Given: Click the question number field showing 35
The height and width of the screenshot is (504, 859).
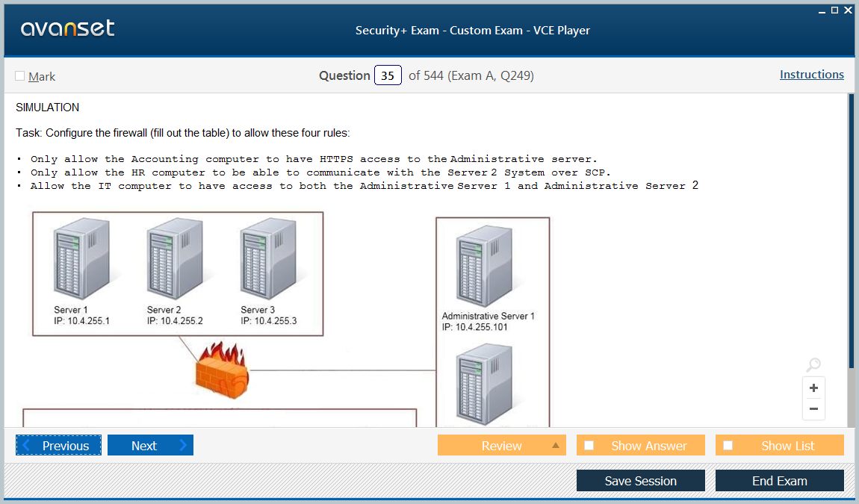Looking at the screenshot, I should point(387,75).
